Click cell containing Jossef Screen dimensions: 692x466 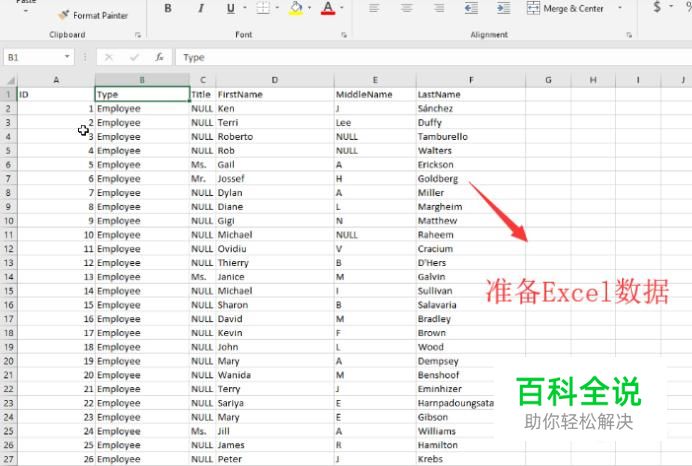click(275, 179)
